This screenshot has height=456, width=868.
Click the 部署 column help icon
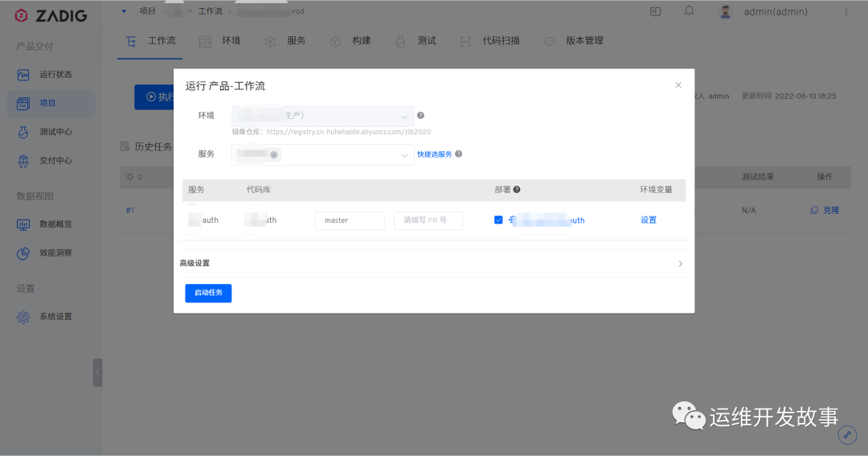(x=517, y=190)
